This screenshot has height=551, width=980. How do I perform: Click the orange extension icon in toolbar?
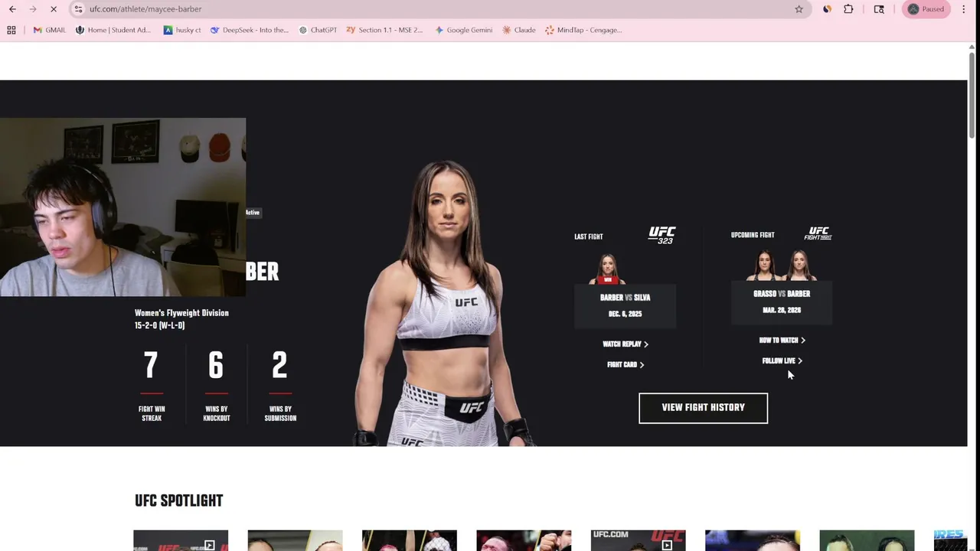pyautogui.click(x=827, y=9)
